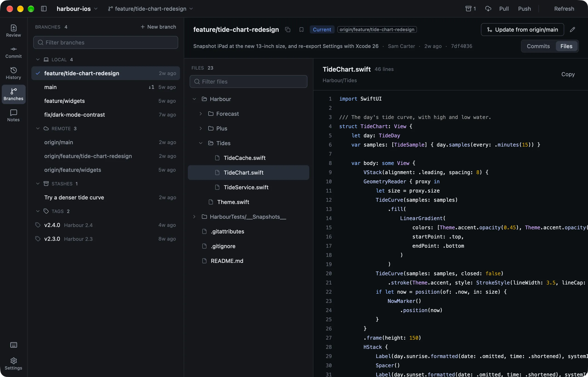Bookmark the feature/tide-chart-redesign branch
Viewport: 588px width, 377px height.
pos(302,30)
